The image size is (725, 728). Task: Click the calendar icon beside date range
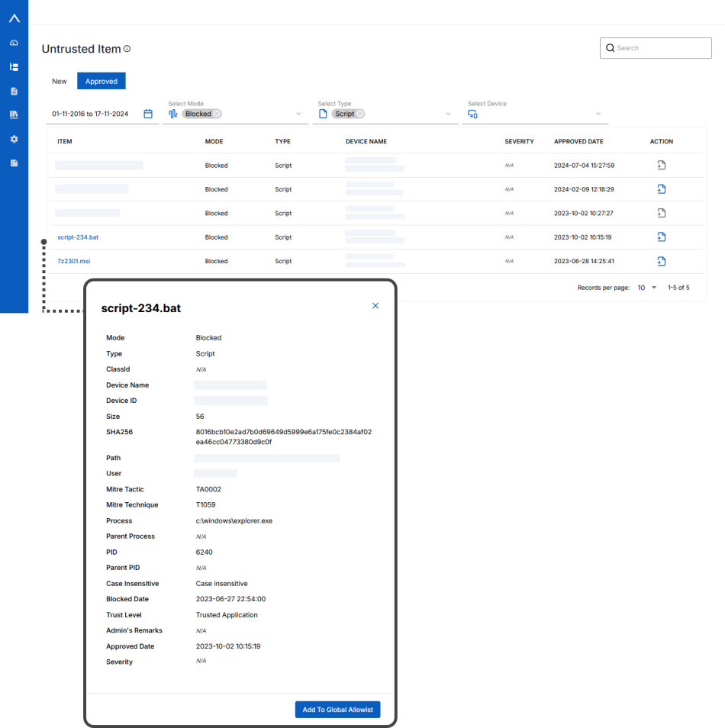[148, 114]
